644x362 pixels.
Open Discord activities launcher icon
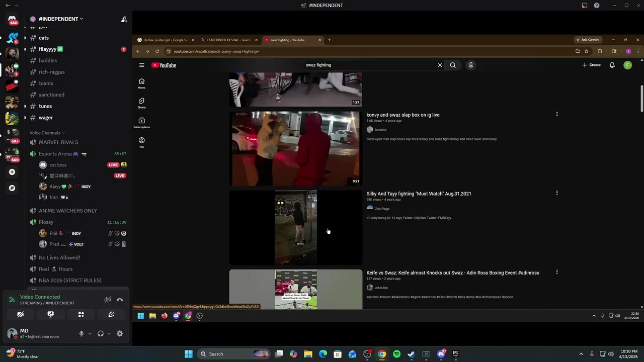click(x=81, y=314)
